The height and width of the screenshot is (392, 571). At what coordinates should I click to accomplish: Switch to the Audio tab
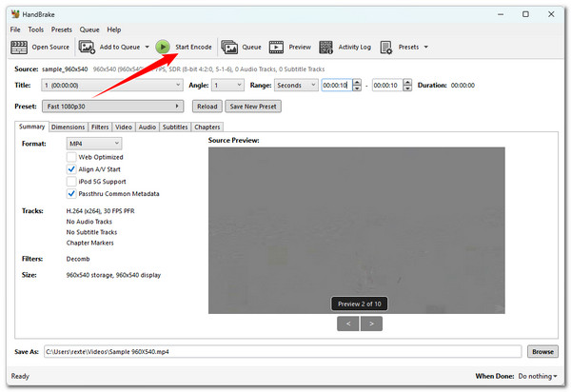pyautogui.click(x=148, y=127)
